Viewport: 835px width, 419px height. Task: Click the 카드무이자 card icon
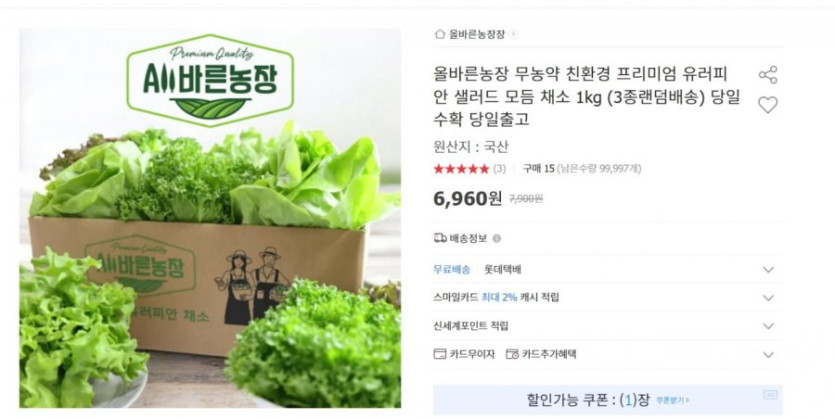click(440, 354)
